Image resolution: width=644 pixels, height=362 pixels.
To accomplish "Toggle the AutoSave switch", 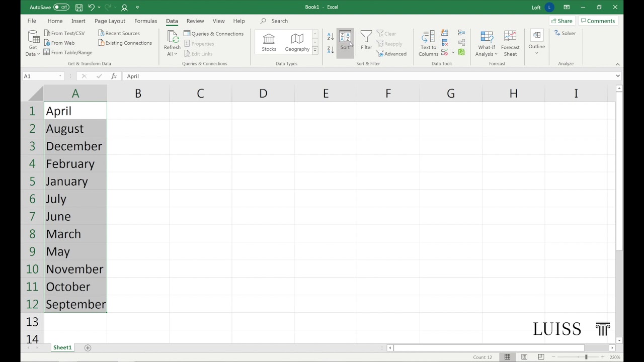I will 61,7.
